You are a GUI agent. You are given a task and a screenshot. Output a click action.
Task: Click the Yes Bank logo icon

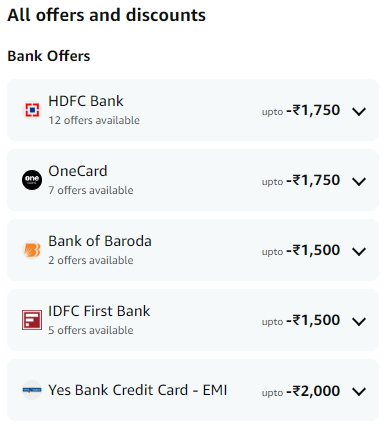(x=32, y=390)
